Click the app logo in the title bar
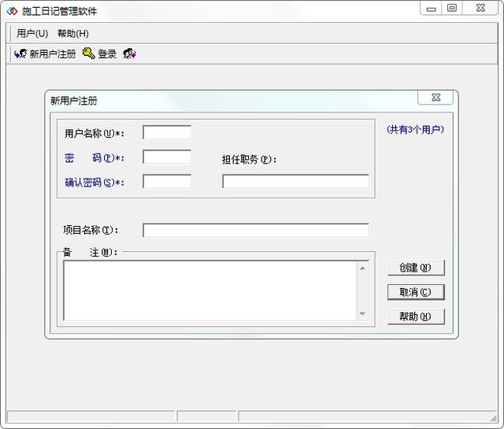The width and height of the screenshot is (504, 429). coord(13,11)
